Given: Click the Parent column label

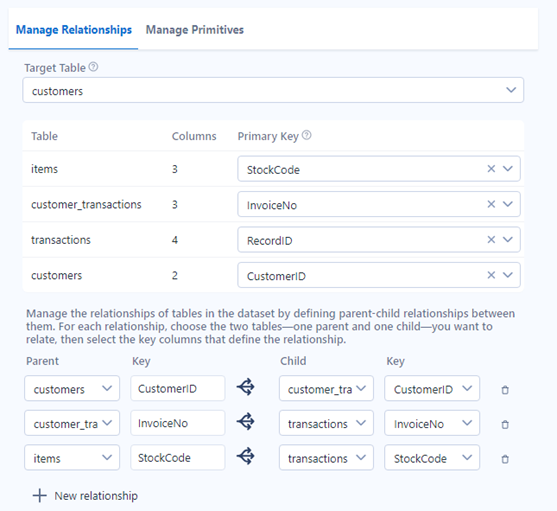Looking at the screenshot, I should [42, 361].
